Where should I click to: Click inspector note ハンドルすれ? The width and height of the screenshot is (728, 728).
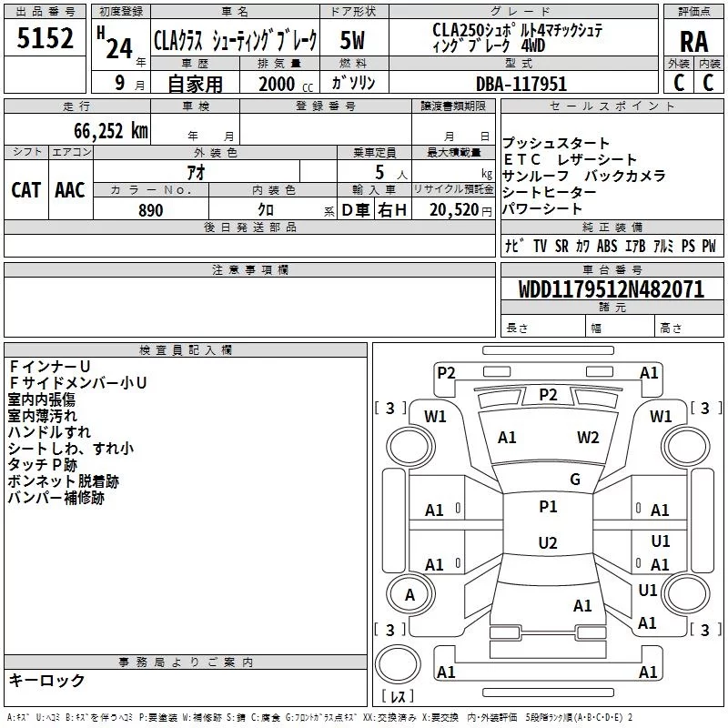49,432
